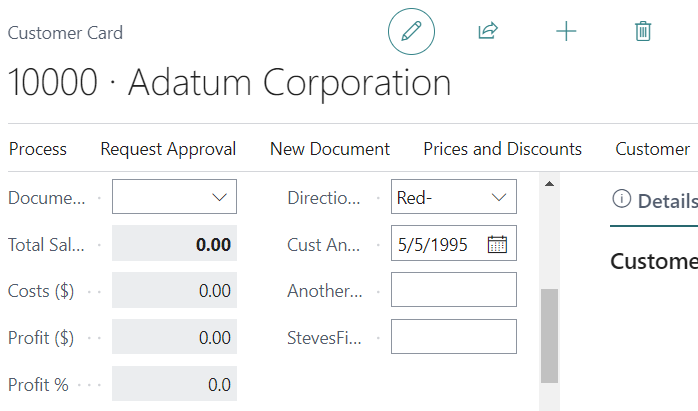Open the Process menu
698x411 pixels.
click(38, 149)
